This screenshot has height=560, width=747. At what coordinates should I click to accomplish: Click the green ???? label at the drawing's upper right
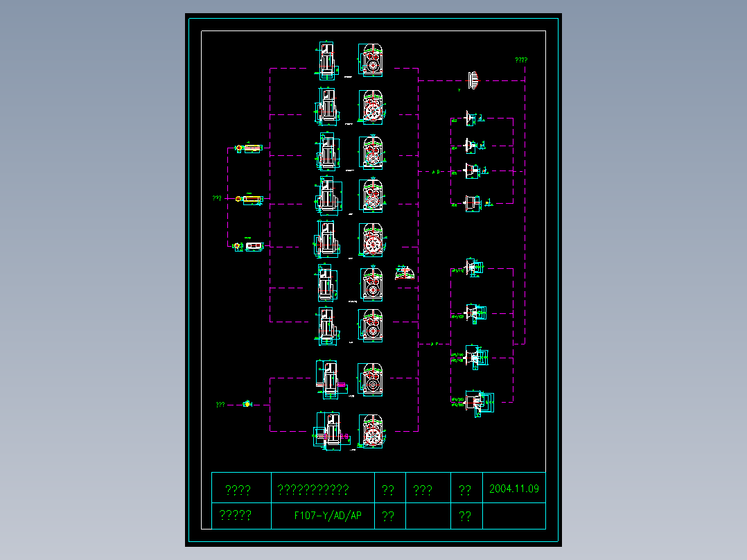pos(521,60)
